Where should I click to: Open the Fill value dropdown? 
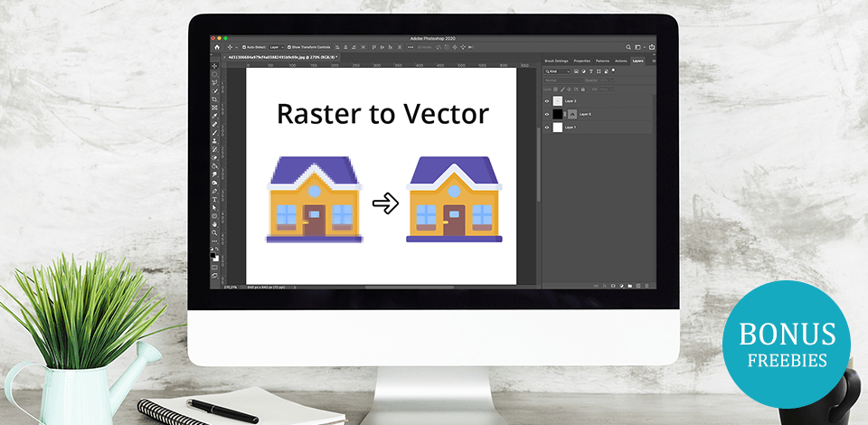point(612,90)
